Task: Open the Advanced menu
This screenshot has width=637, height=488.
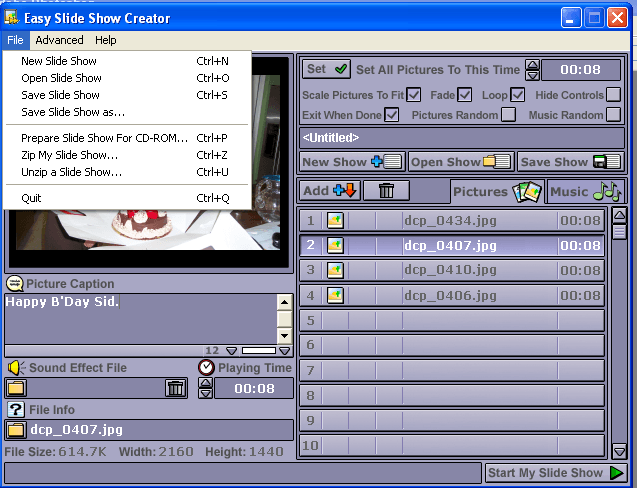Action: click(59, 40)
